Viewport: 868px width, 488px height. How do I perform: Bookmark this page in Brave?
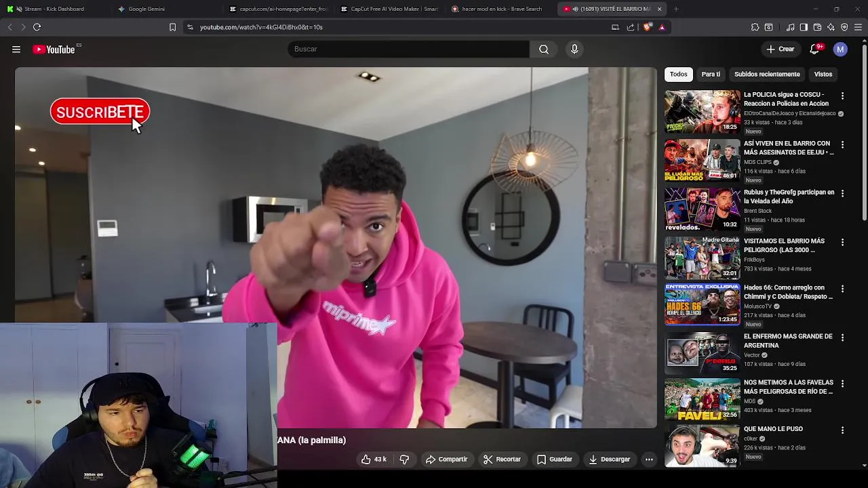click(172, 27)
